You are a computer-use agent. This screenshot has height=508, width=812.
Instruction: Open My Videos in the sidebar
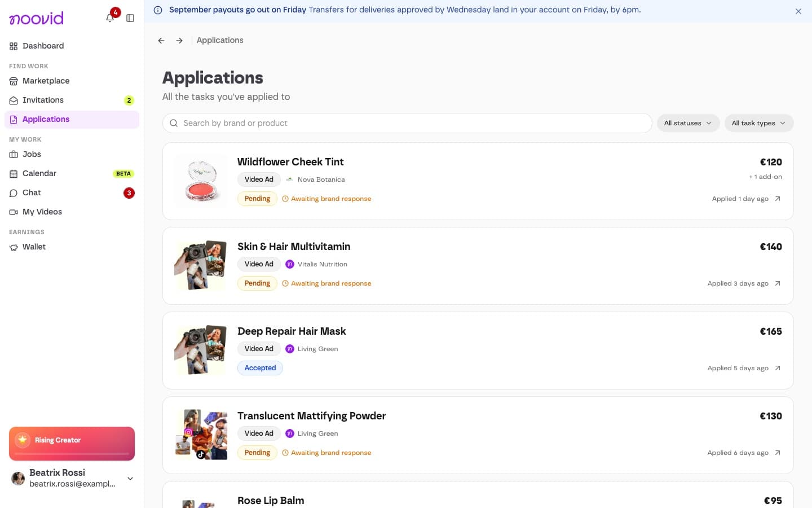coord(72,212)
